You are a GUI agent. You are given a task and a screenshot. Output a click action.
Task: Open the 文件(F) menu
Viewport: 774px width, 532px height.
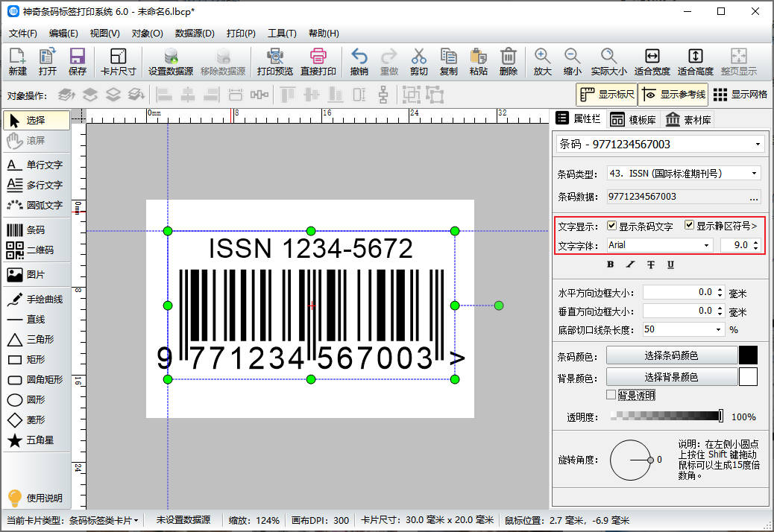click(22, 34)
